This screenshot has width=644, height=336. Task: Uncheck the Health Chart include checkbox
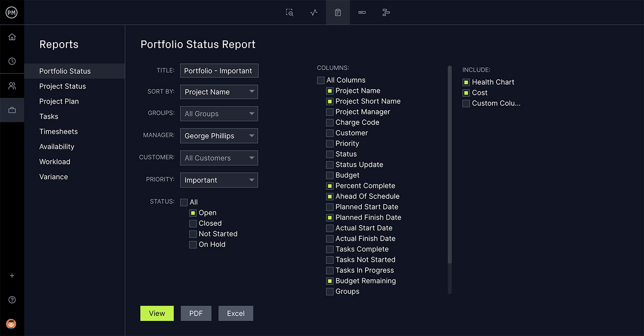tap(466, 82)
